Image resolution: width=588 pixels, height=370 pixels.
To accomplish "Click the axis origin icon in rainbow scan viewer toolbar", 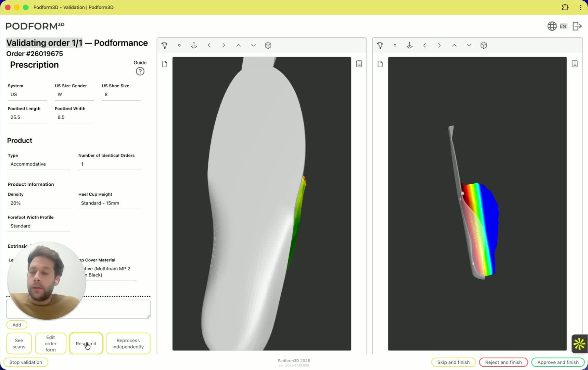I will [410, 45].
